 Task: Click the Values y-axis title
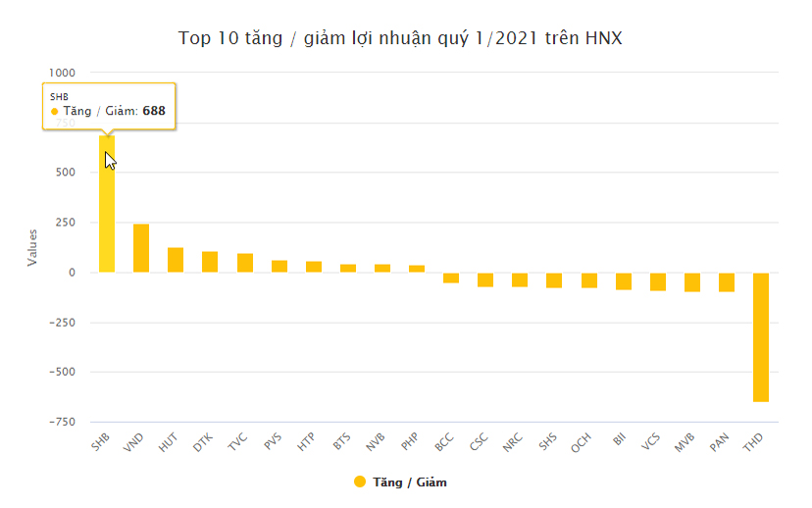point(32,247)
